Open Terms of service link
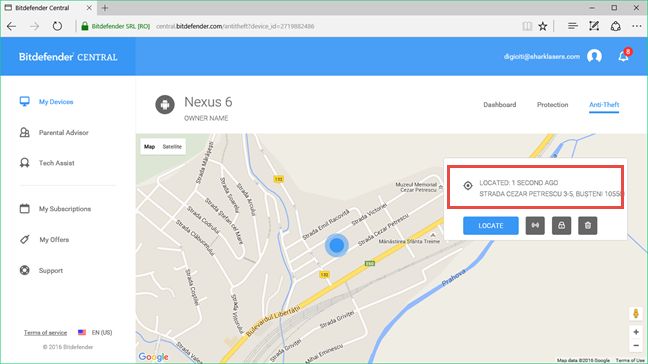This screenshot has width=648, height=364. [x=45, y=333]
